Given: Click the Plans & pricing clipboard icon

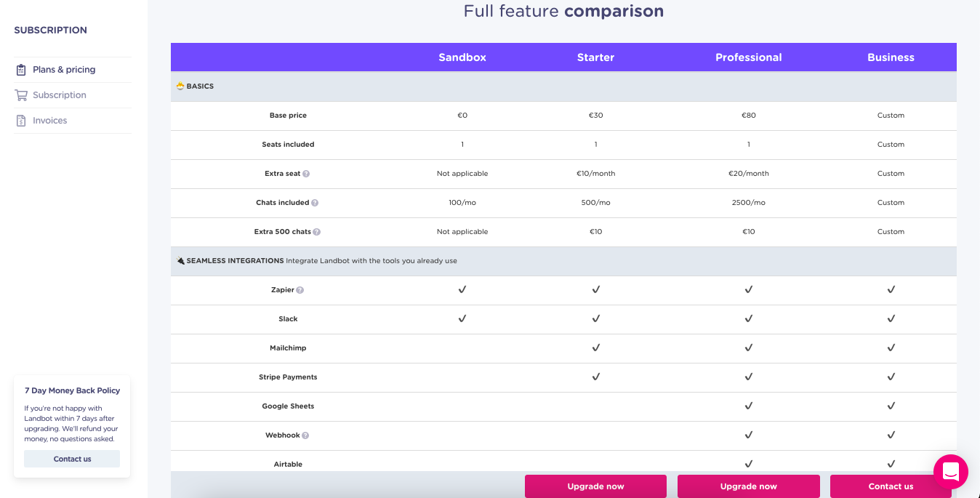Looking at the screenshot, I should pyautogui.click(x=21, y=70).
